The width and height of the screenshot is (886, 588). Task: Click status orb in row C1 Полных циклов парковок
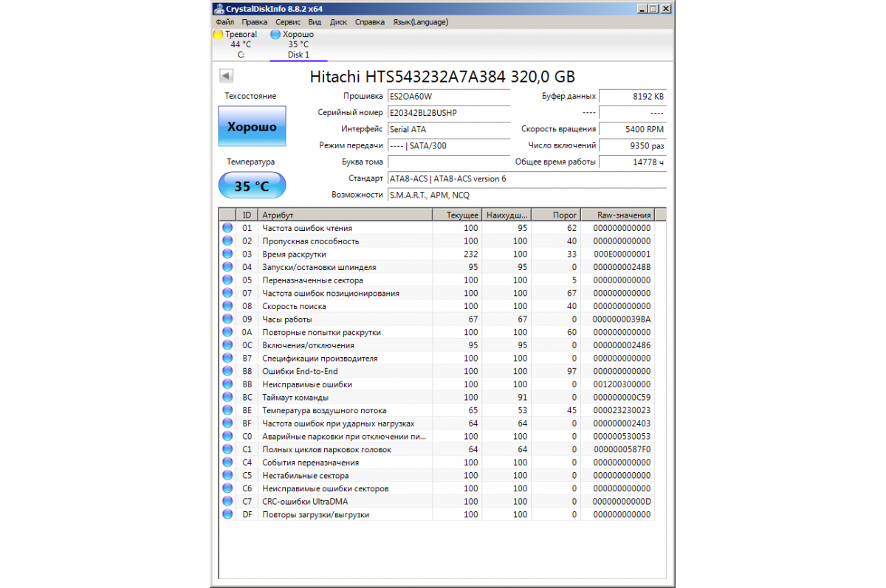pyautogui.click(x=227, y=449)
